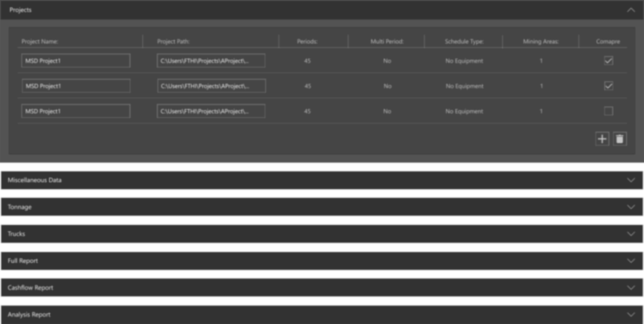Click the first row Project Name field
The width and height of the screenshot is (644, 324).
point(75,61)
